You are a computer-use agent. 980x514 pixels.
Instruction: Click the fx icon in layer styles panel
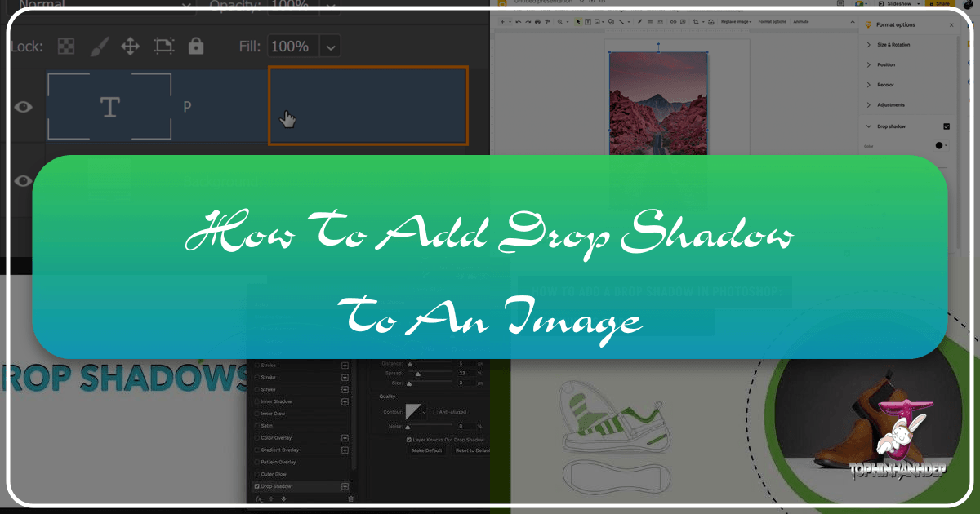pos(258,498)
